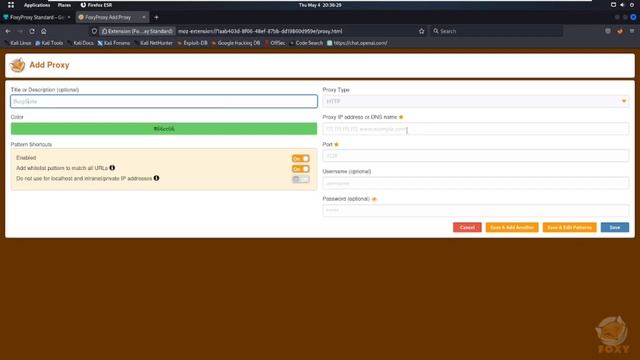Click the screen recorder tray icon
Image resolution: width=640 pixels, height=360 pixels.
[613, 5]
